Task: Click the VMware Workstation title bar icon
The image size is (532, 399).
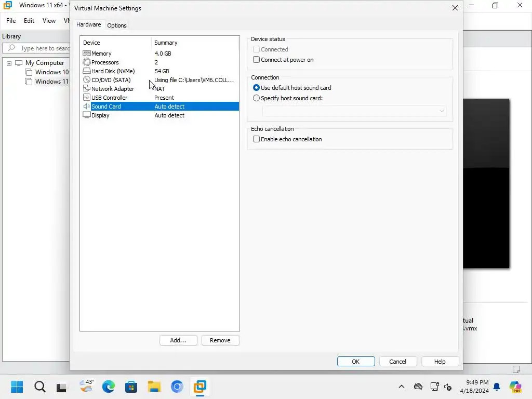Action: (7, 5)
